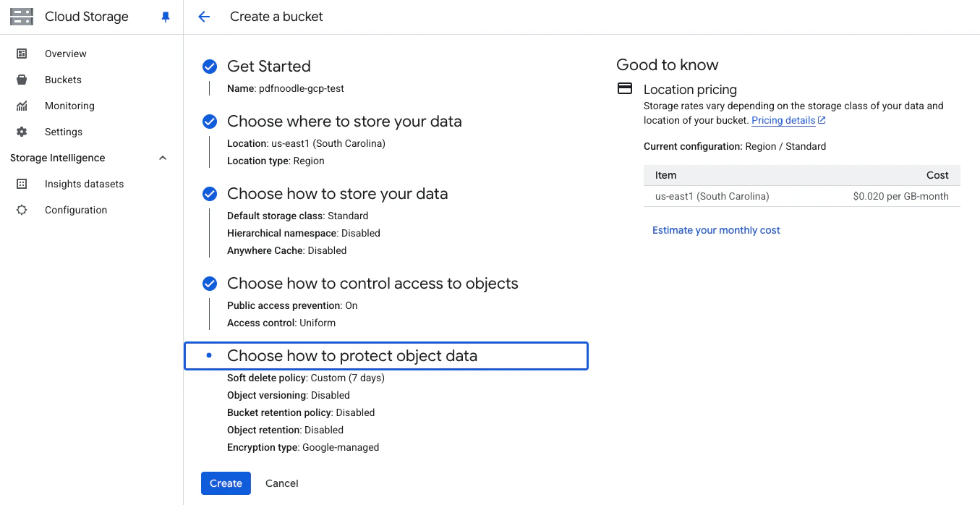Open the Pricing details link
This screenshot has width=980, height=505.
(x=788, y=120)
